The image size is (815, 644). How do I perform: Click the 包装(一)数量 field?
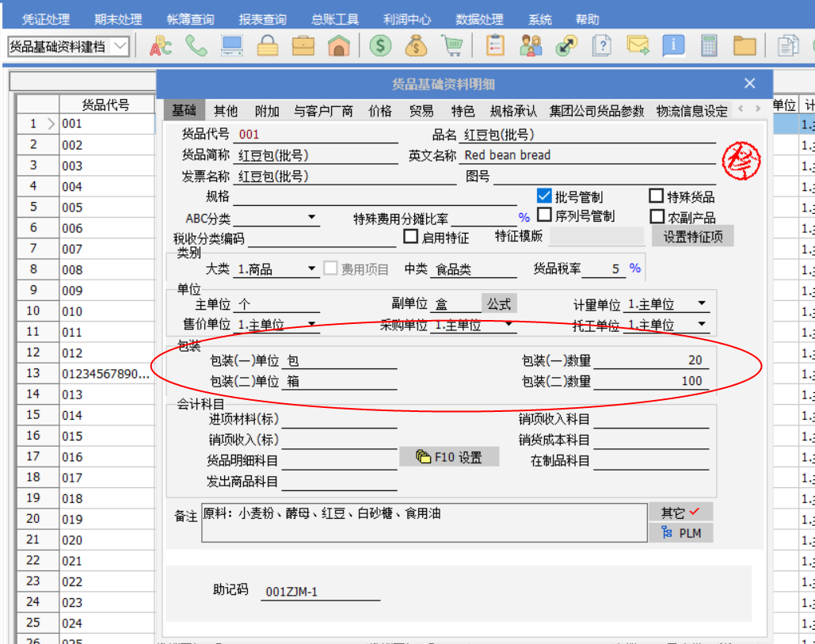pyautogui.click(x=651, y=360)
